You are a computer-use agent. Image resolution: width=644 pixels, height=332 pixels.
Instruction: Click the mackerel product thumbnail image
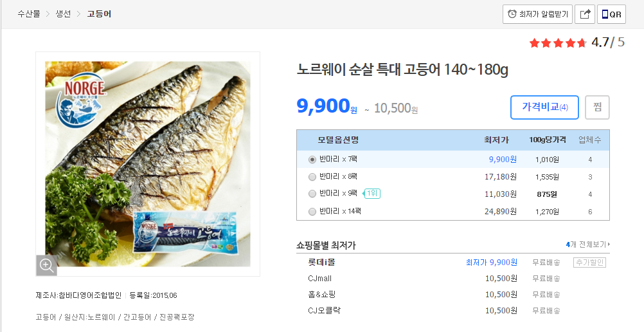148,164
